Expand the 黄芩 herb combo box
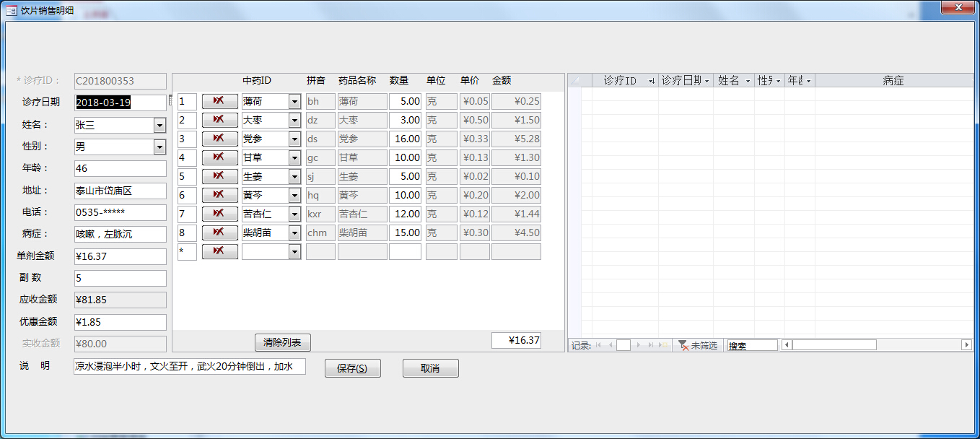 coord(294,196)
